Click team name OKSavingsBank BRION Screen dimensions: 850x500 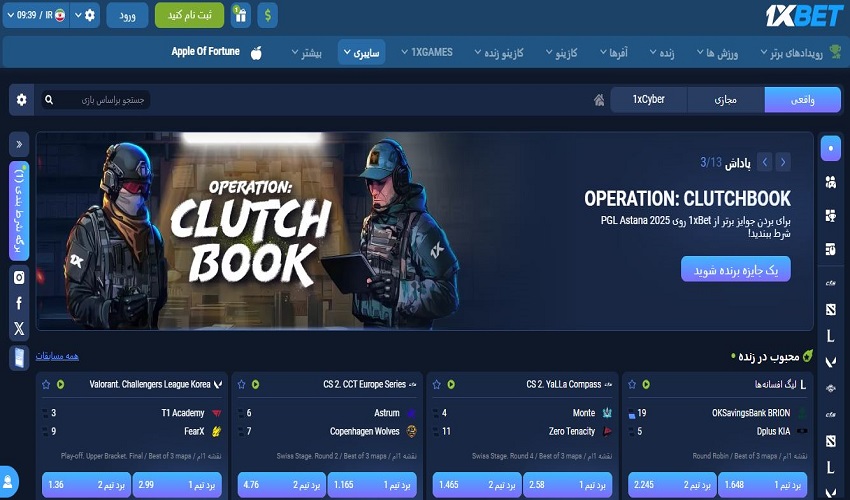point(751,413)
